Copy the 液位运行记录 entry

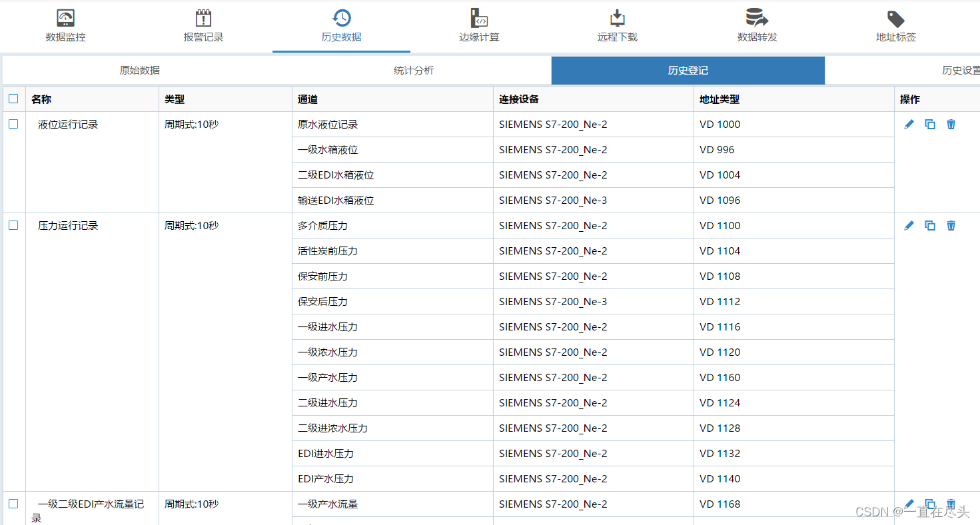(x=930, y=125)
